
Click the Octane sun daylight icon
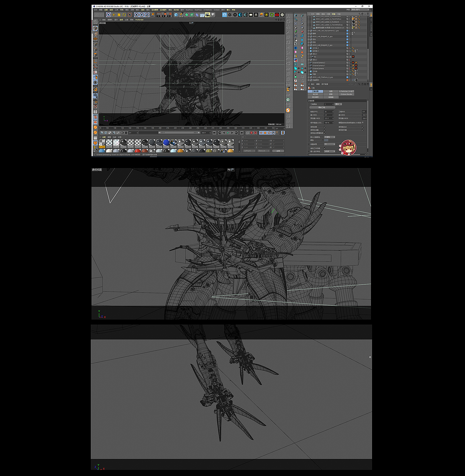click(267, 15)
